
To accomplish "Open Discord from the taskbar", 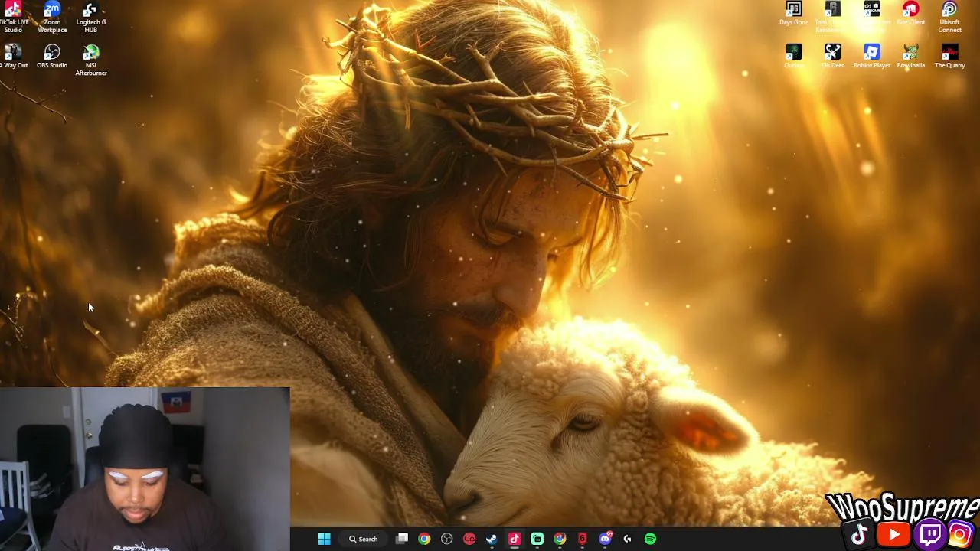I will pyautogui.click(x=606, y=539).
